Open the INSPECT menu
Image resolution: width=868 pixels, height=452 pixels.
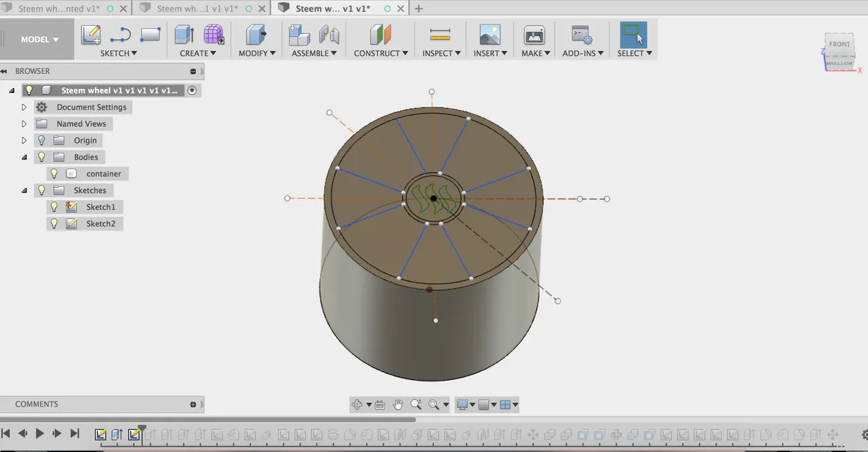tap(441, 53)
